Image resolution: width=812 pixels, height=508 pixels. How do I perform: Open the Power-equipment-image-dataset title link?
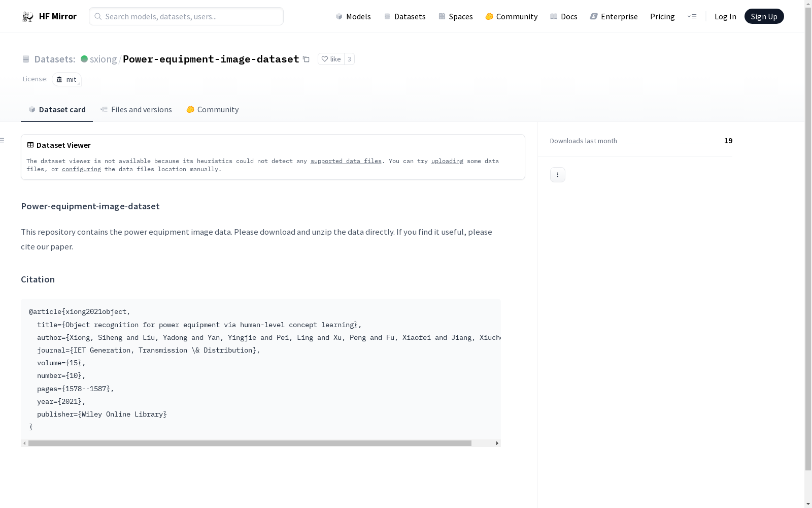tap(211, 59)
